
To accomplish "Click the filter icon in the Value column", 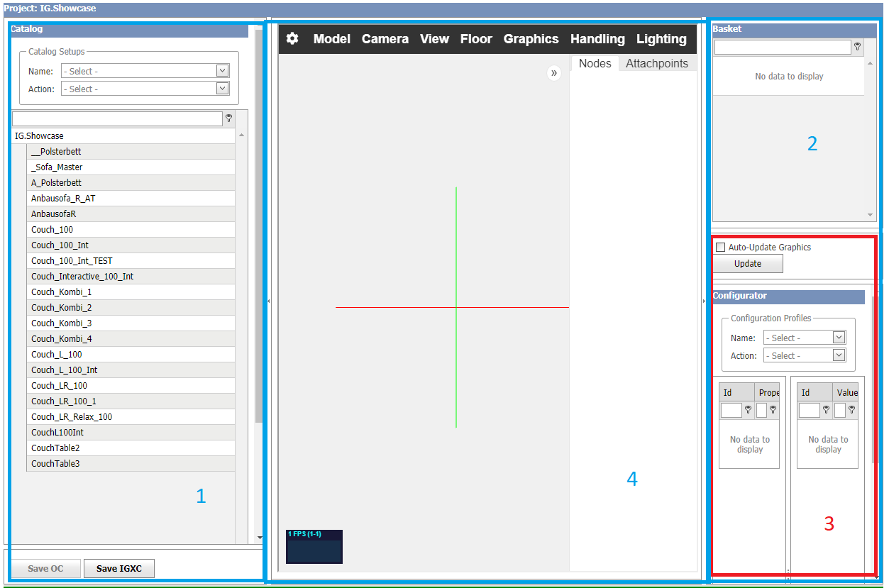I will click(x=851, y=410).
